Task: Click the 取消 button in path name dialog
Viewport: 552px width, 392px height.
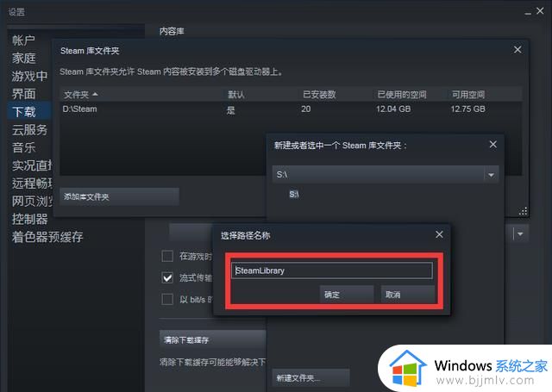Action: (x=408, y=295)
